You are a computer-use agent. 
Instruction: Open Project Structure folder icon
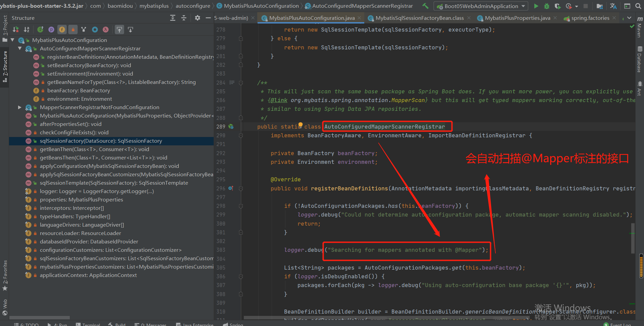600,6
